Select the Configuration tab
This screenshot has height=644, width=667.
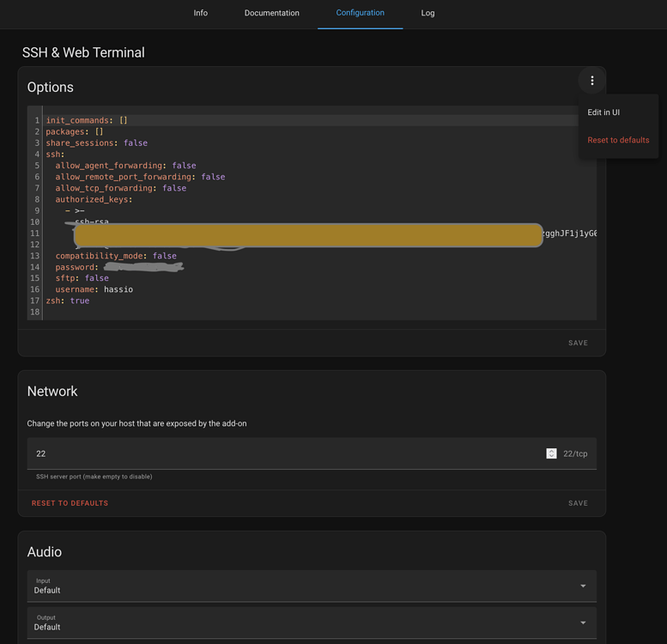click(360, 13)
